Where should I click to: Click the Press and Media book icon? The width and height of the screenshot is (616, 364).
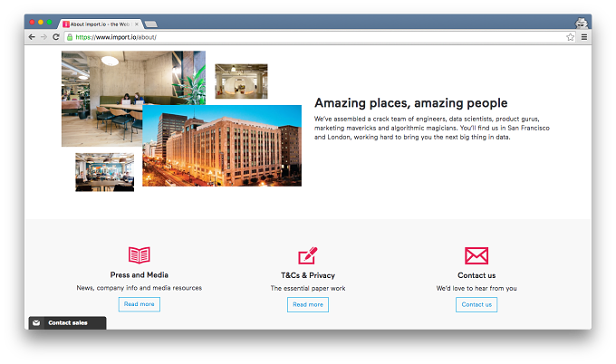click(x=140, y=254)
